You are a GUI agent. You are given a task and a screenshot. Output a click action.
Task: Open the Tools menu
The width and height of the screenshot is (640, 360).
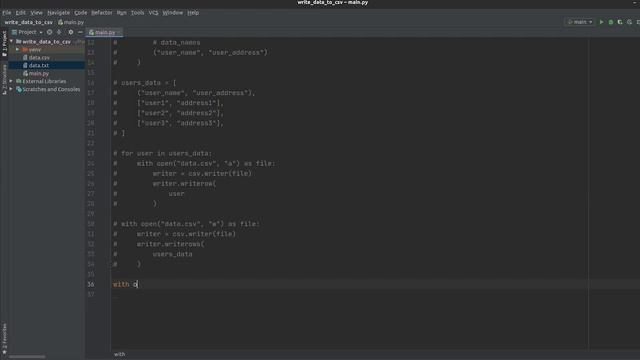pyautogui.click(x=138, y=13)
